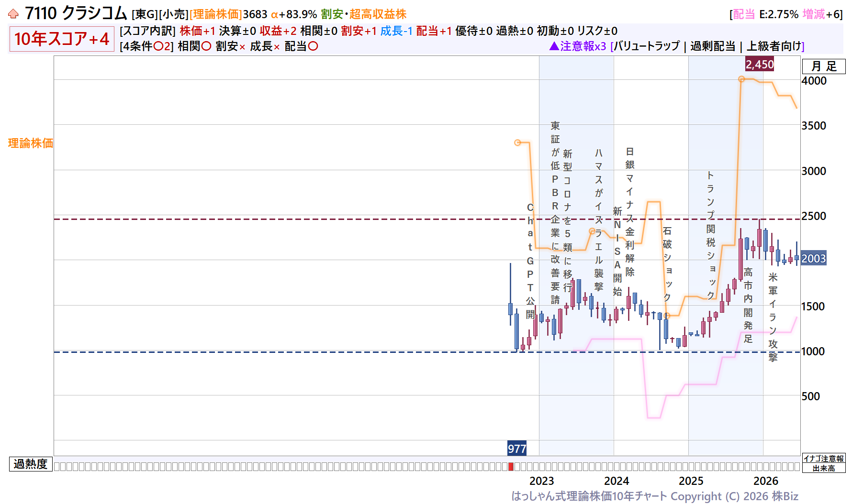The height and width of the screenshot is (504, 852).
Task: Click the 日銀マイナス金利解除 event annotation
Action: [x=630, y=211]
